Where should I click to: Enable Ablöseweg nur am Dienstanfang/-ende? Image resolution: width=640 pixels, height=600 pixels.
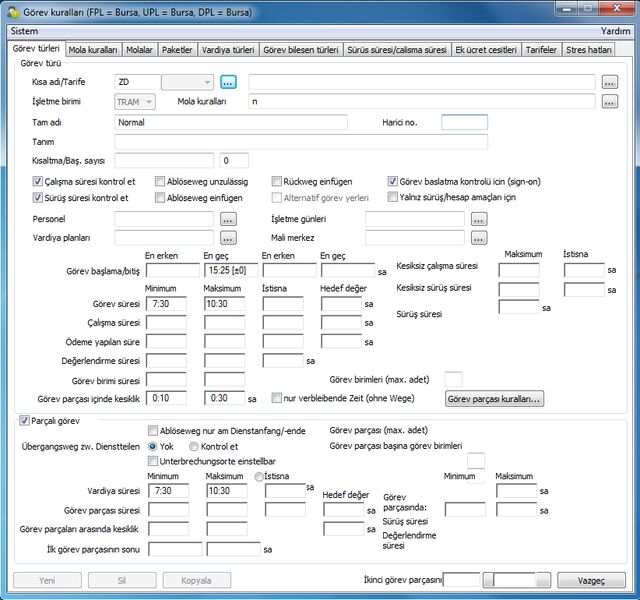(153, 430)
